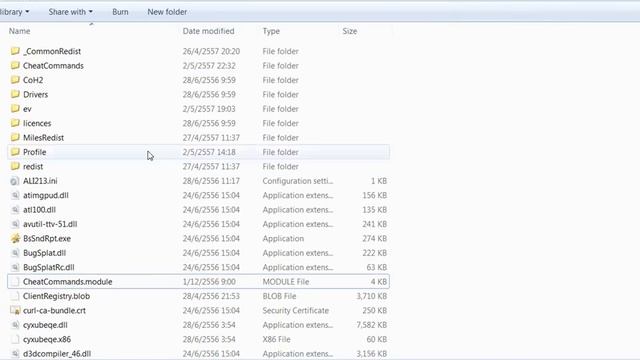Select the licences folder icon
Viewport: 640px width, 360px height.
15,123
